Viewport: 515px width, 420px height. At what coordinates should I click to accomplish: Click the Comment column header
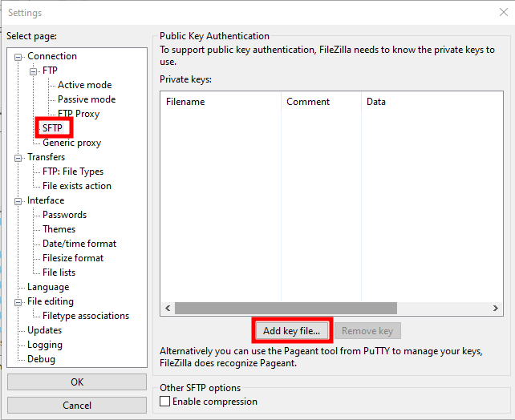pyautogui.click(x=321, y=102)
